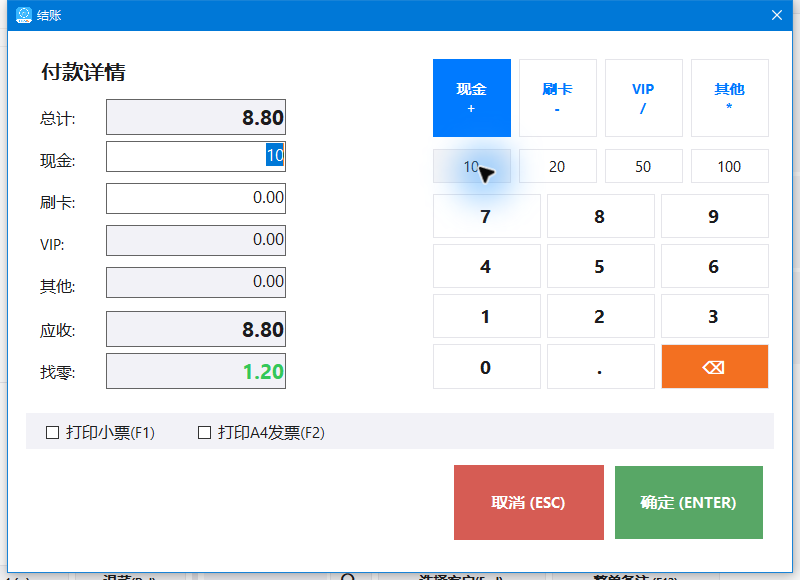
Task: Click the 找零 change value 1.20
Action: point(263,371)
